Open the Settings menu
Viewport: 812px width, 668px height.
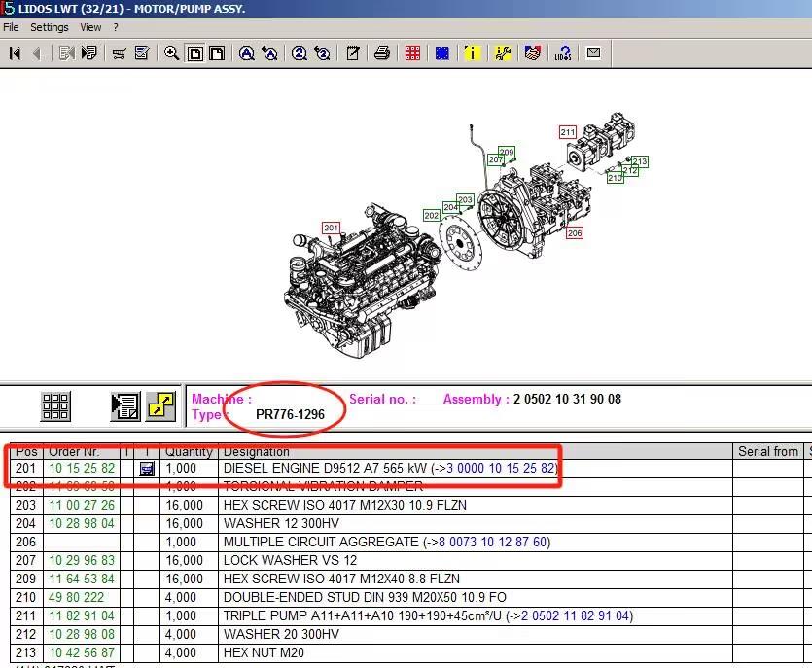[x=50, y=27]
